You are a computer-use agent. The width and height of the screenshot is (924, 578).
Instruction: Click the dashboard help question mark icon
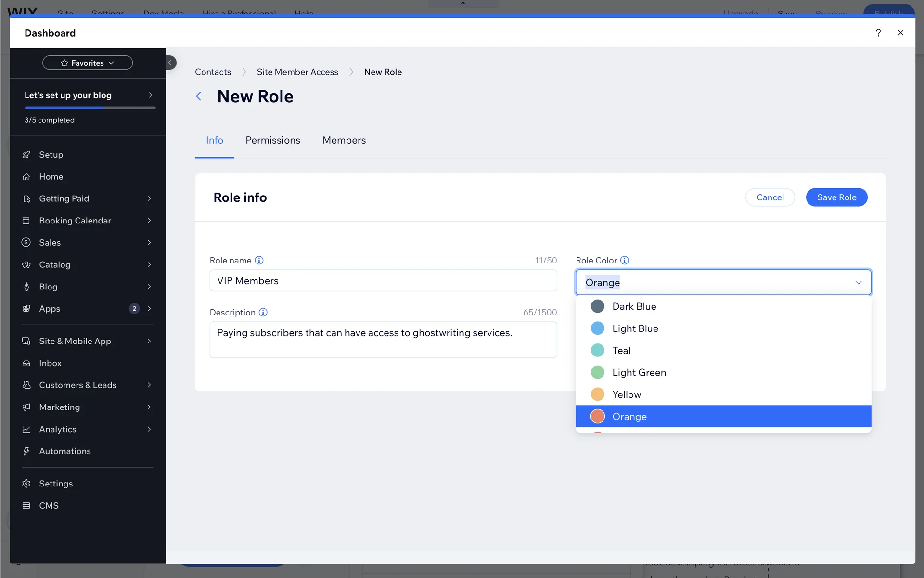(x=878, y=33)
